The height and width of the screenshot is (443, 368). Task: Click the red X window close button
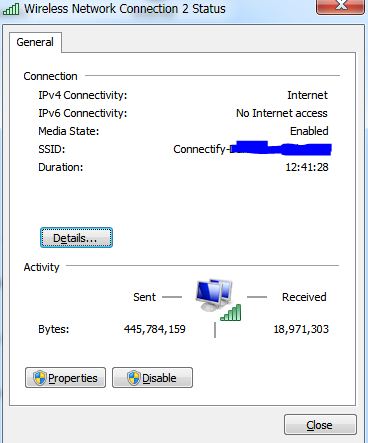click(x=340, y=6)
